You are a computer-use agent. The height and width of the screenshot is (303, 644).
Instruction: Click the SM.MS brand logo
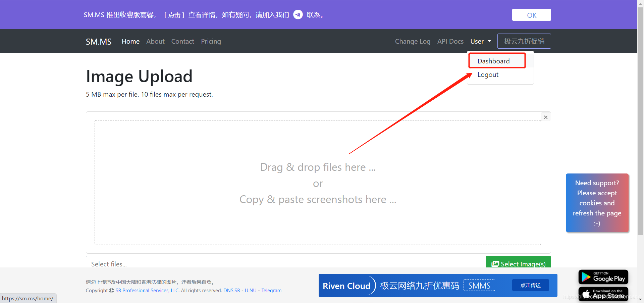pos(99,42)
